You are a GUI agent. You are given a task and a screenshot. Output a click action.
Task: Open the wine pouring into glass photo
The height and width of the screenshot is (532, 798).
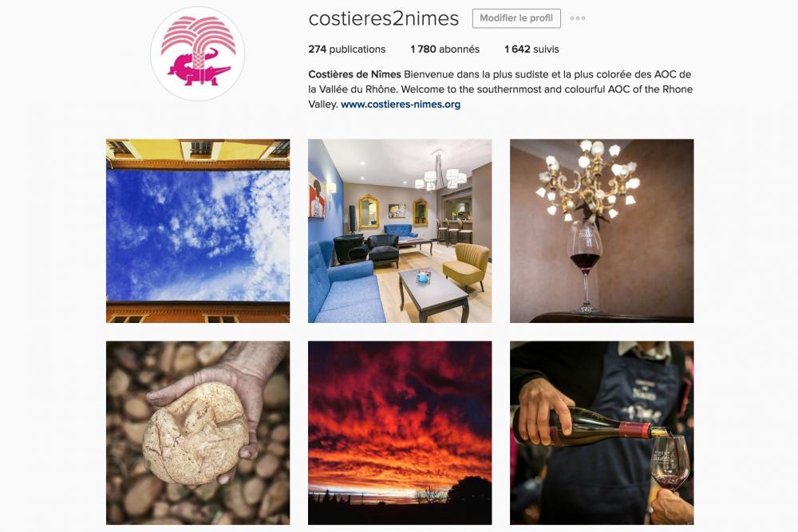pyautogui.click(x=602, y=433)
